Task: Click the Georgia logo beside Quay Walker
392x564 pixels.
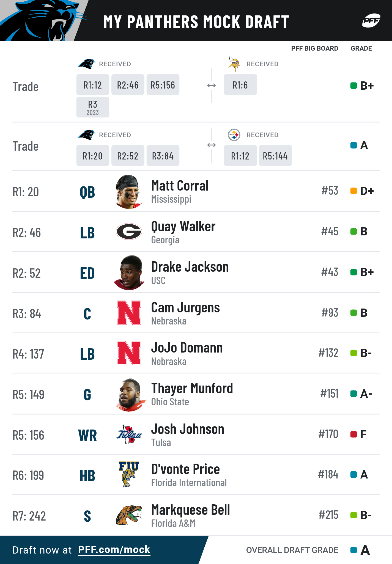Action: tap(129, 231)
